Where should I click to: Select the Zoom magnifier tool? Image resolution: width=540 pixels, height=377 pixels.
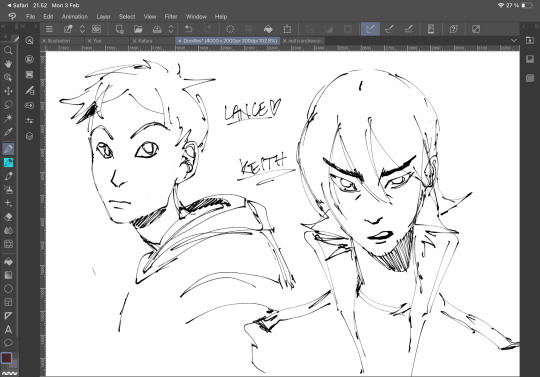(8, 50)
